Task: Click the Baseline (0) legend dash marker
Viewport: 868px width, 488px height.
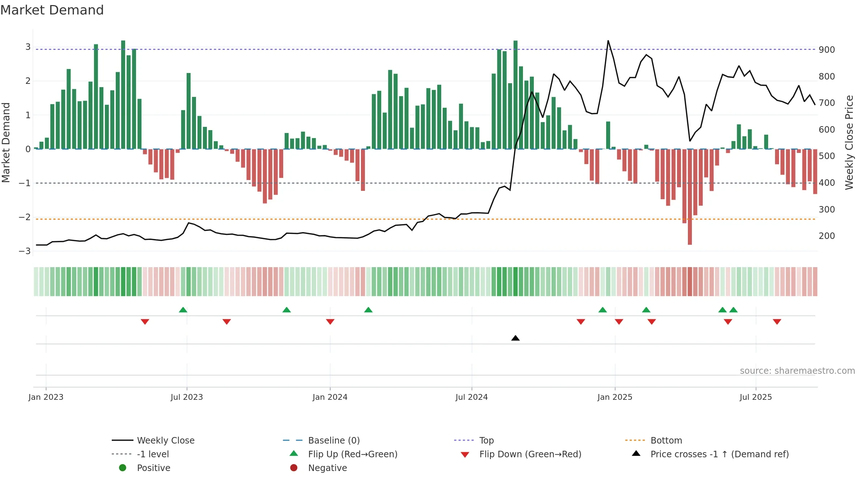Action: tap(293, 440)
